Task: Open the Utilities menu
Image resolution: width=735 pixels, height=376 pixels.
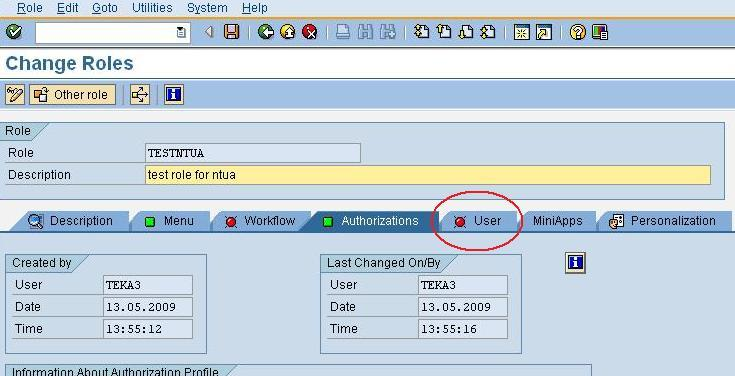Action: pyautogui.click(x=152, y=8)
